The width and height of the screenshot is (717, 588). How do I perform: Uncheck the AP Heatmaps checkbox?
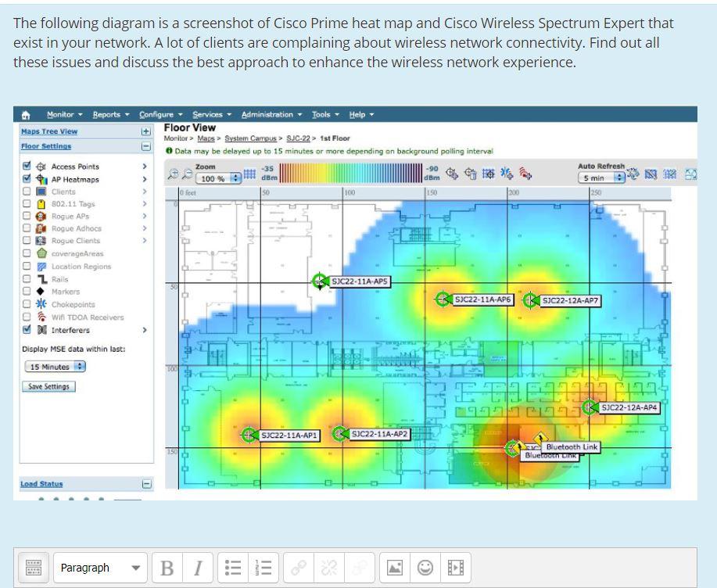pyautogui.click(x=27, y=178)
